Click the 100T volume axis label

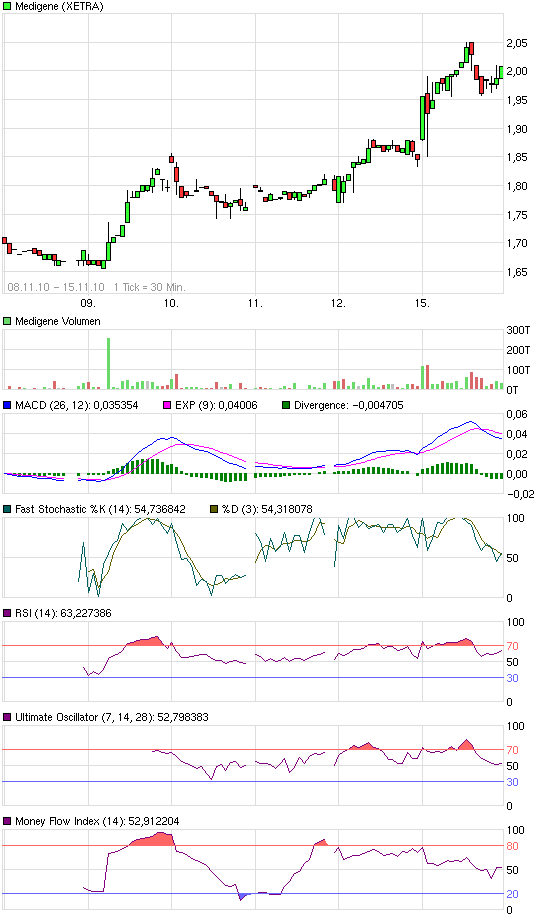click(518, 370)
